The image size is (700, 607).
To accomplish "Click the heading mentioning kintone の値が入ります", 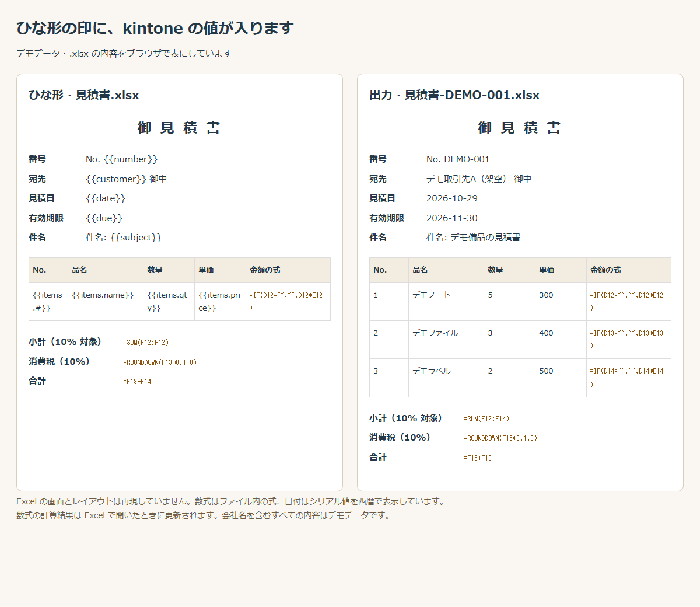I will 155,28.
